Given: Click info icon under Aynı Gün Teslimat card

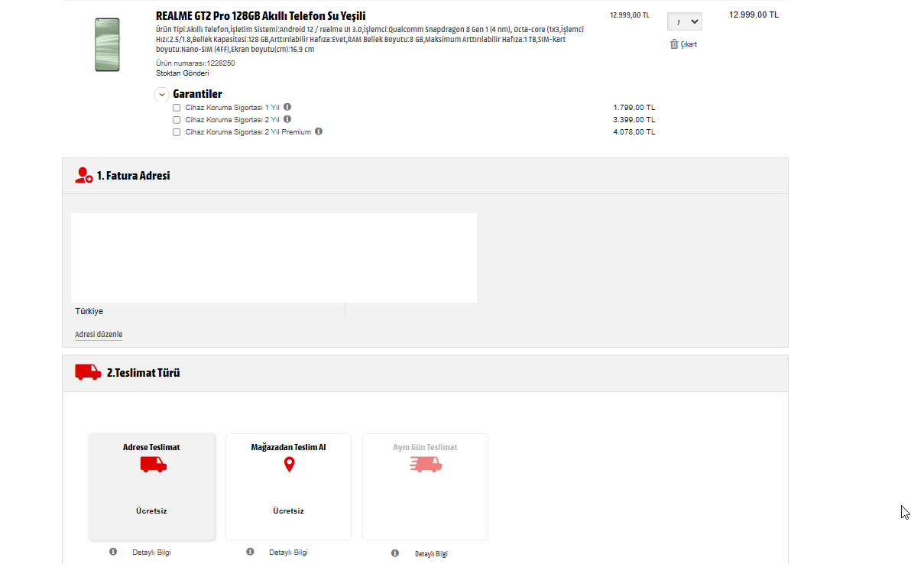Looking at the screenshot, I should click(x=395, y=553).
